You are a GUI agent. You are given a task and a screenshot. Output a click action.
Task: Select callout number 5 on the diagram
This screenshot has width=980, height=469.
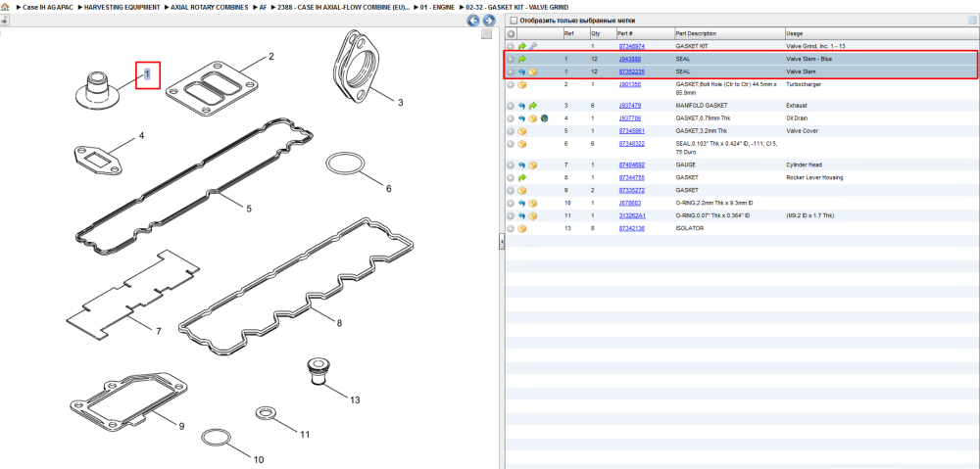pos(249,209)
